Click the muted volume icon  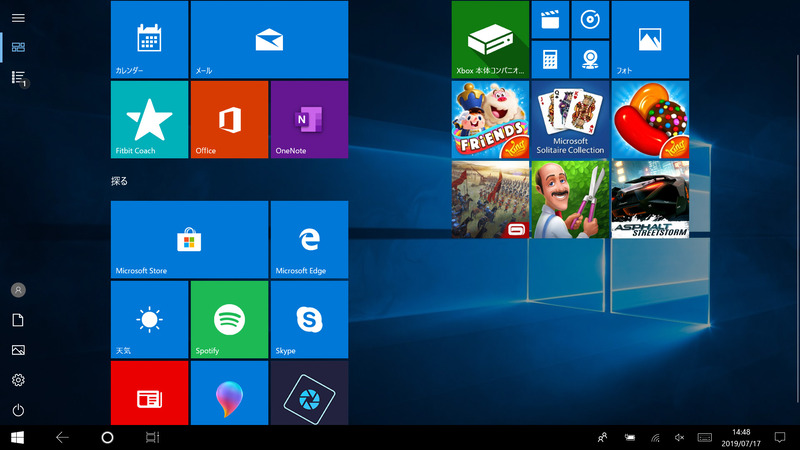pos(680,437)
